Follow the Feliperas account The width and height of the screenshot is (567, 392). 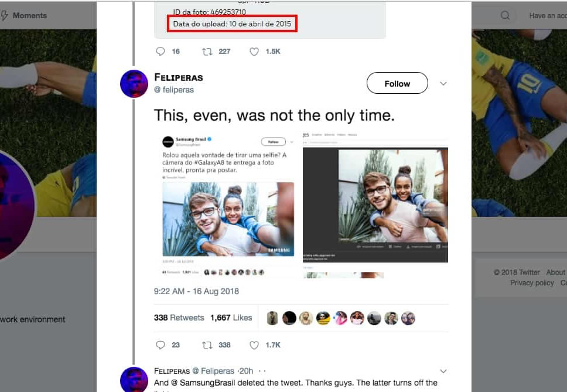[397, 84]
